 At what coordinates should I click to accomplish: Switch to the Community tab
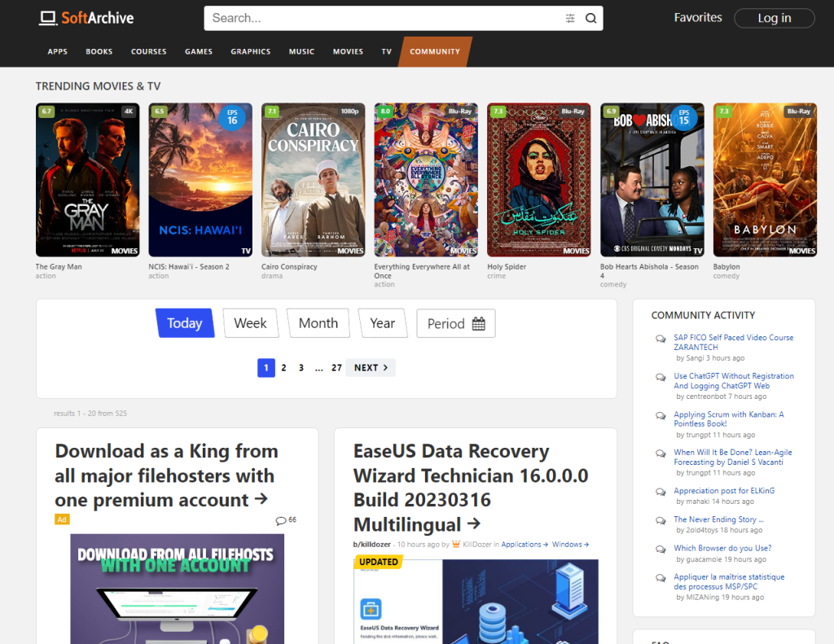tap(435, 51)
